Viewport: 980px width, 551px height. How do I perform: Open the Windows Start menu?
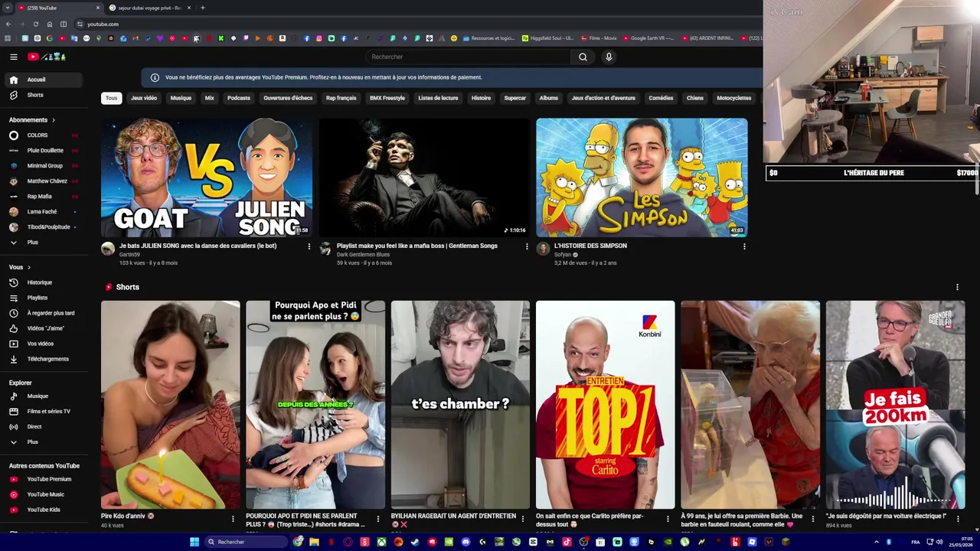[194, 542]
